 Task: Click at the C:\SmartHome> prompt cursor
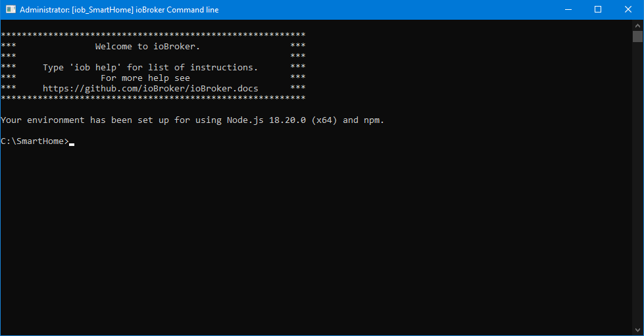[72, 141]
